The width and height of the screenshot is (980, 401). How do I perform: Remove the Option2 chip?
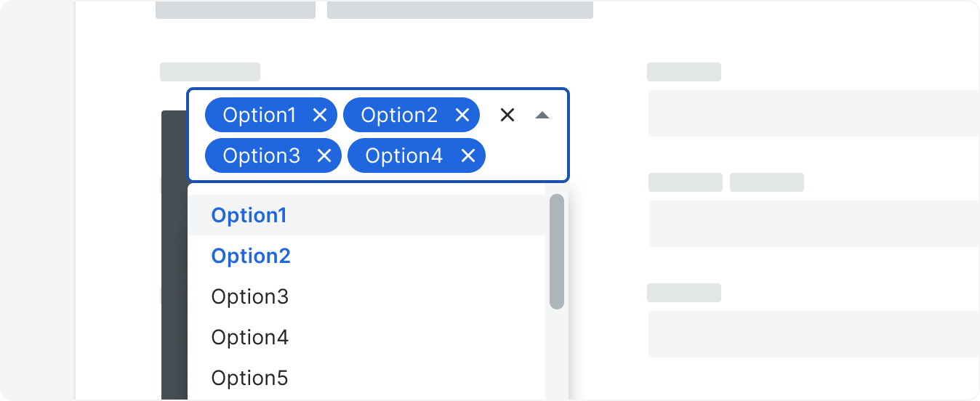coord(462,115)
